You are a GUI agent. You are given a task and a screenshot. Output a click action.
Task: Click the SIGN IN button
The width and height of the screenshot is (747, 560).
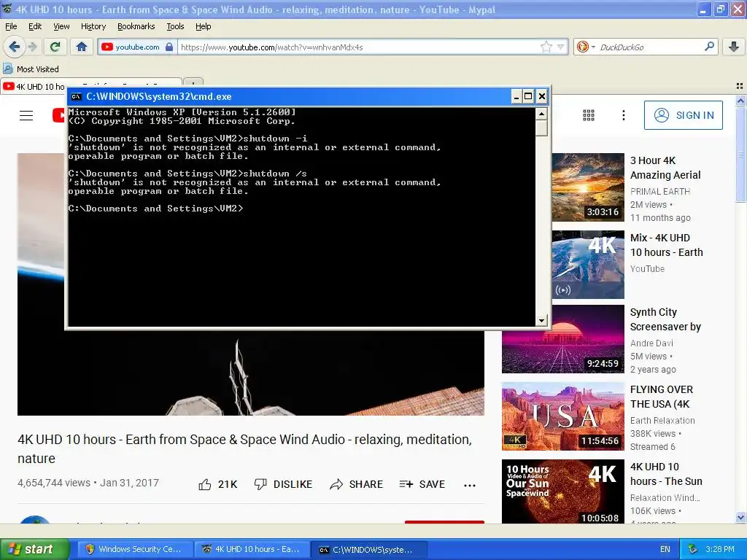click(683, 115)
